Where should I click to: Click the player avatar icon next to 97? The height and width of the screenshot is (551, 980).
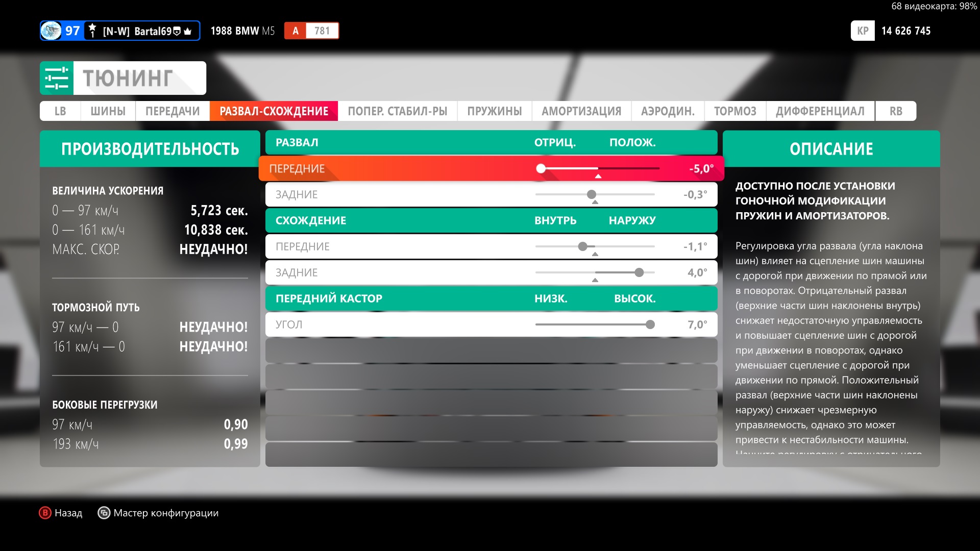51,31
